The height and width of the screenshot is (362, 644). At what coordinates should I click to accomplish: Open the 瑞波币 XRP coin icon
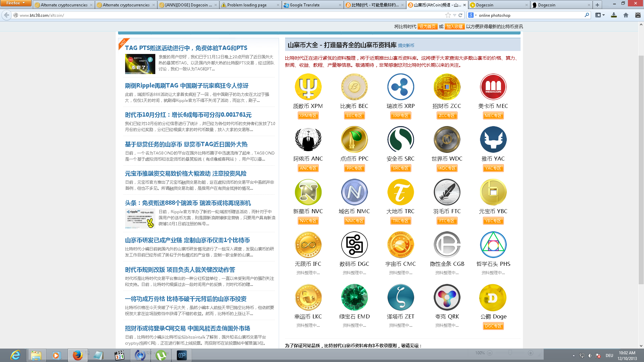tap(400, 87)
